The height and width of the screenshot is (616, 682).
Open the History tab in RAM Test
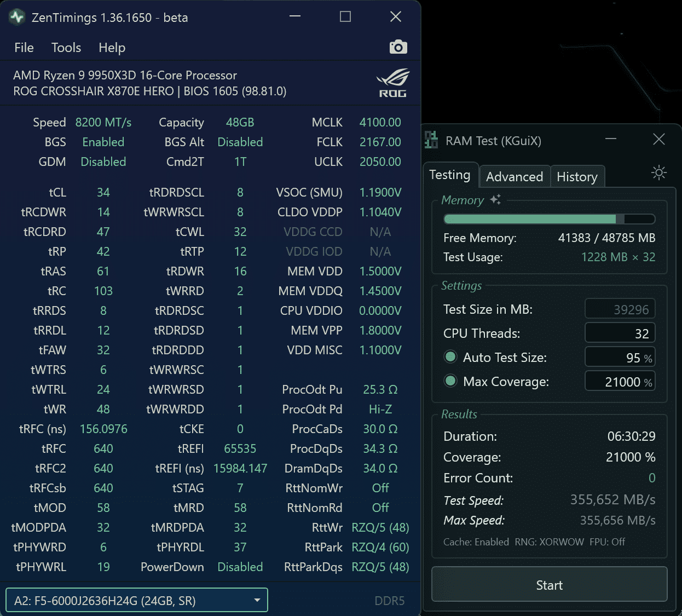pyautogui.click(x=577, y=177)
